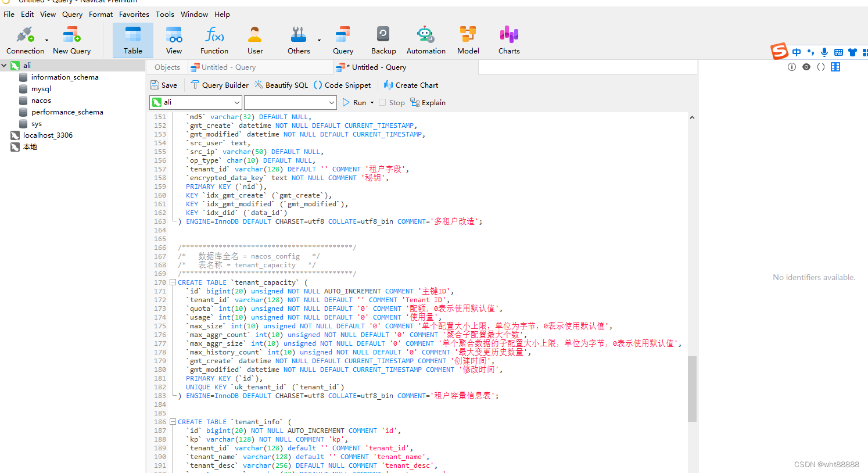The height and width of the screenshot is (473, 868).
Task: Click the eye preview icon in right panel
Action: [806, 67]
